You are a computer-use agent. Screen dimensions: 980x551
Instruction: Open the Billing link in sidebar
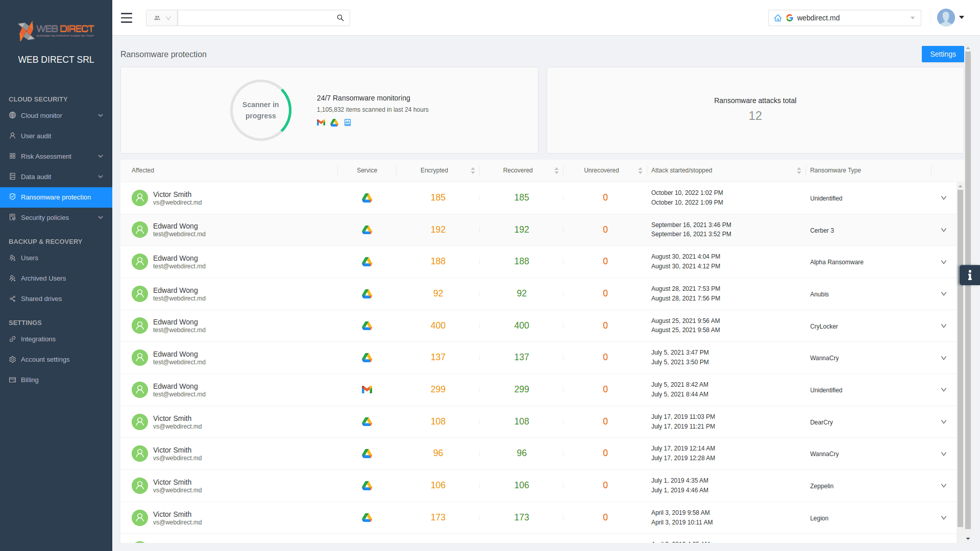pos(30,380)
